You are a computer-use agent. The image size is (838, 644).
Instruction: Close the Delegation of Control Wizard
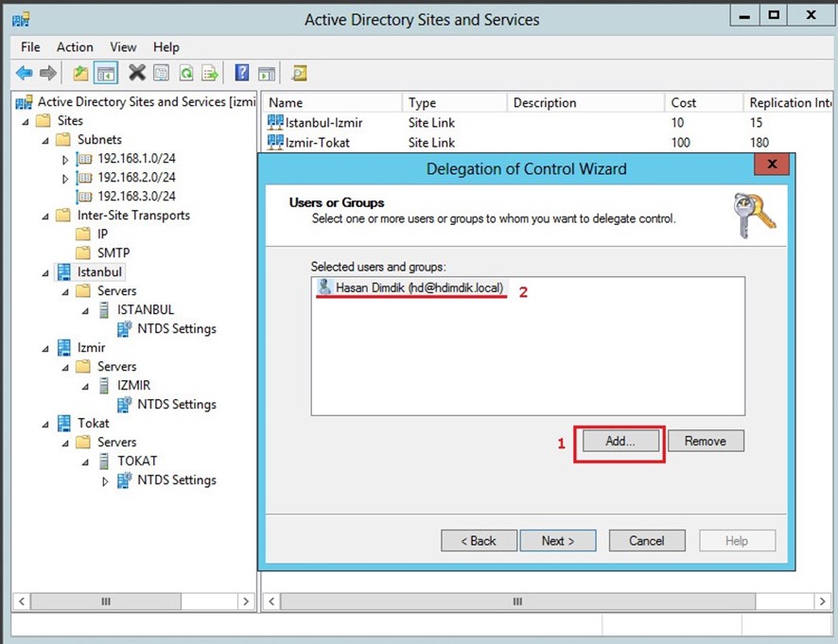772,164
